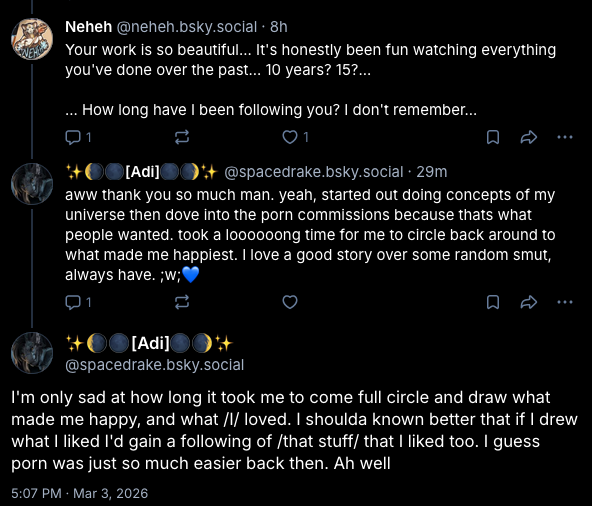Screen dimensions: 592x506
Task: Reply to Neheh's post
Action: click(x=78, y=137)
